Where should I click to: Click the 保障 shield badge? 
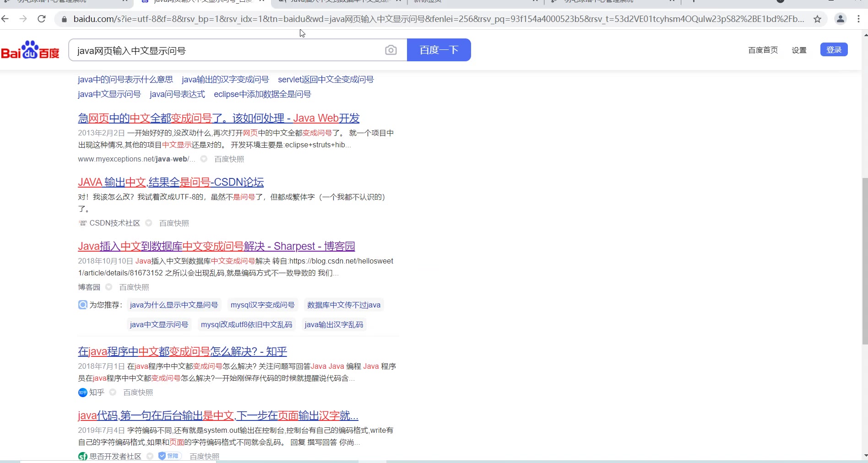[x=170, y=456]
